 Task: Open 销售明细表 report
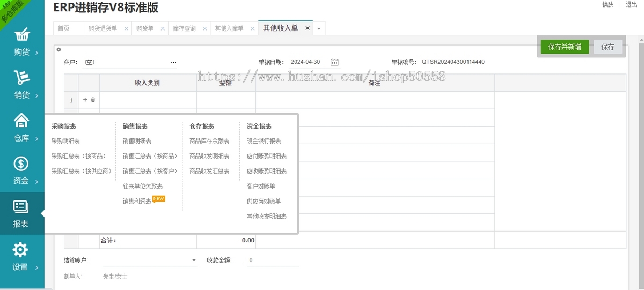coord(137,141)
